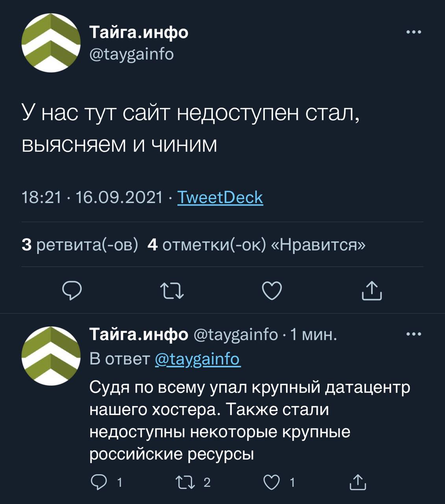Click the Тайга.инфо name in main tweet
445x504 pixels.
139,32
